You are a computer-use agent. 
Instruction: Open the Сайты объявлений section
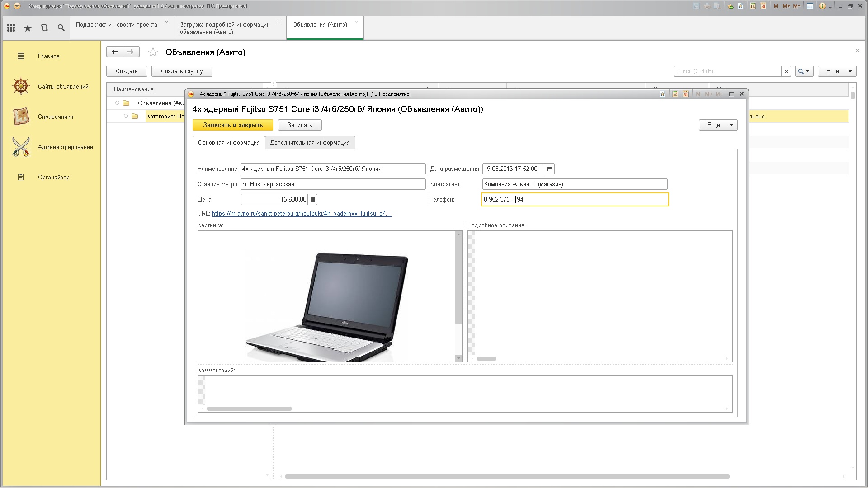63,87
